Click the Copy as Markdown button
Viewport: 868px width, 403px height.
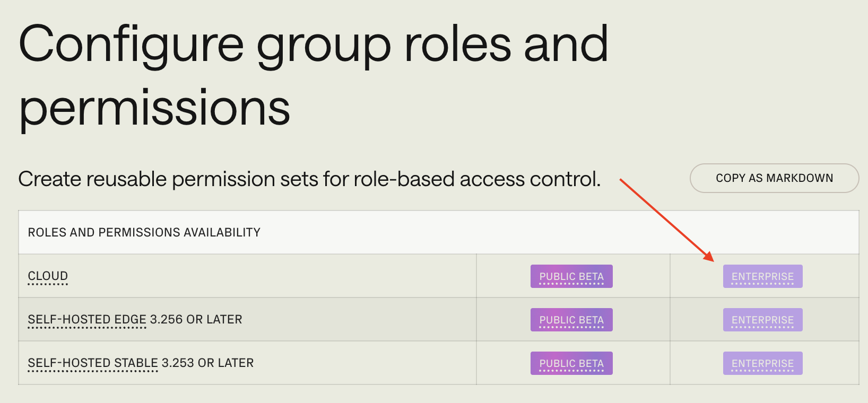[x=774, y=178]
